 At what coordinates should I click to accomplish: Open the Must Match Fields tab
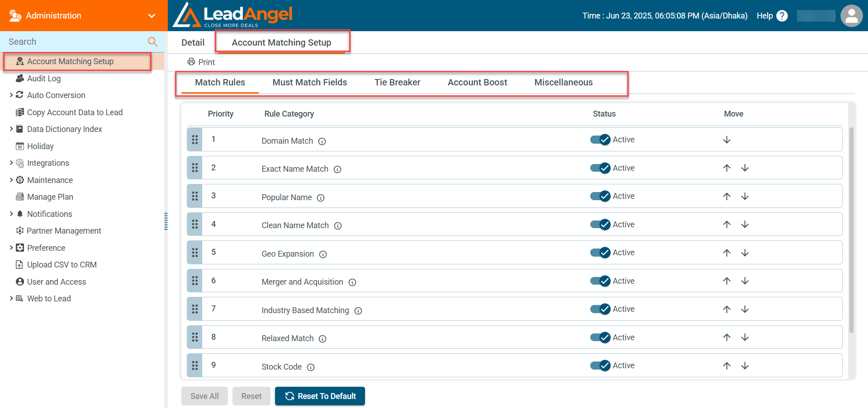point(310,82)
